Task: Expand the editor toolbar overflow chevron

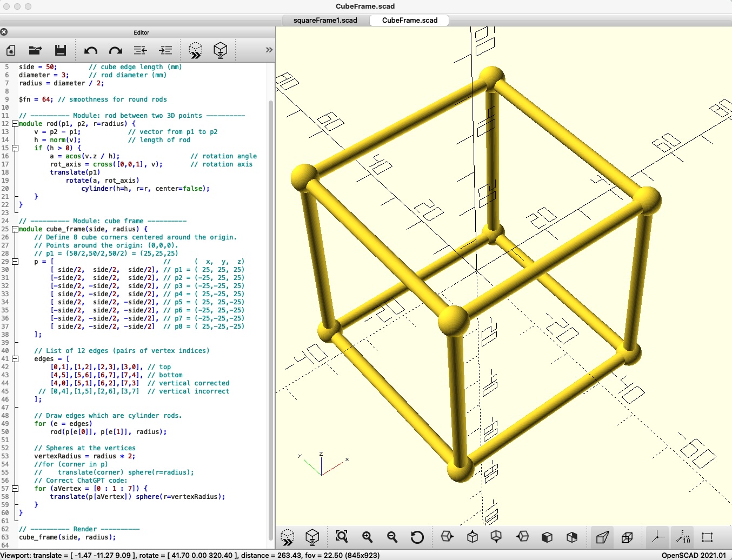Action: pos(269,50)
